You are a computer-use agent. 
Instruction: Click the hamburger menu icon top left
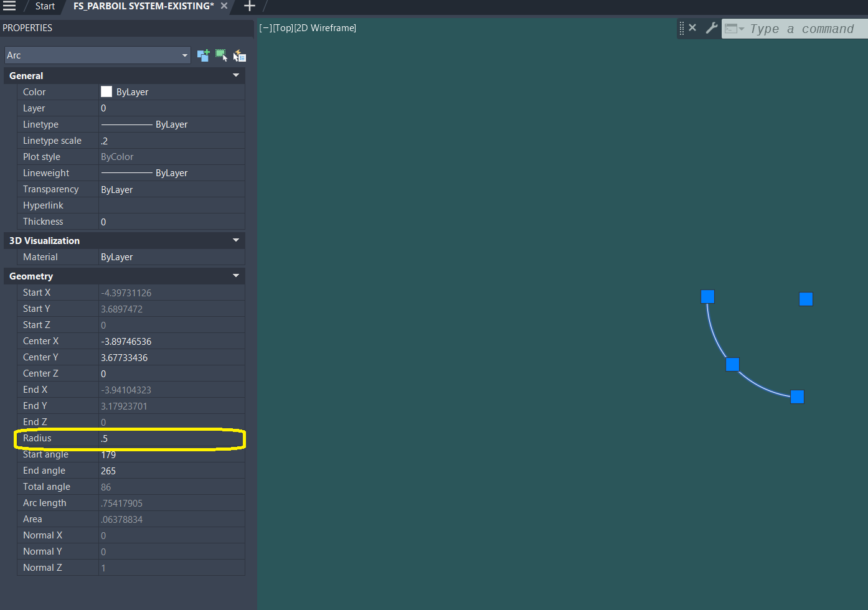click(x=9, y=6)
